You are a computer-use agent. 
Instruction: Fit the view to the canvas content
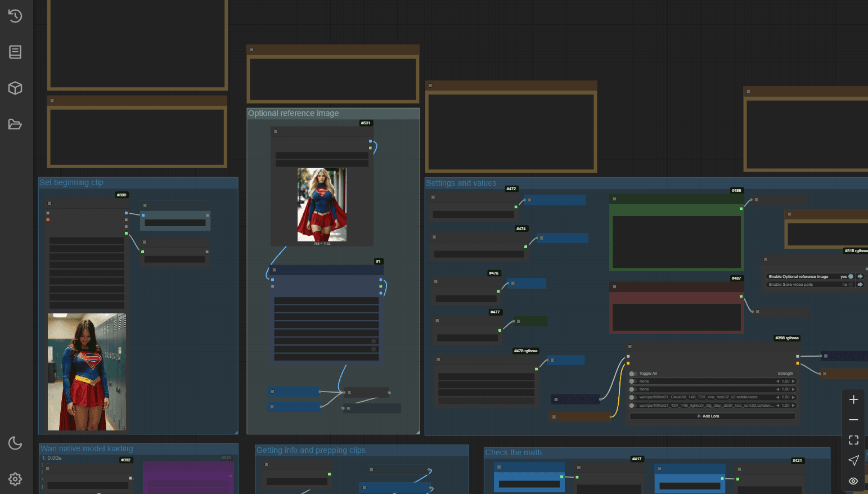pos(853,440)
